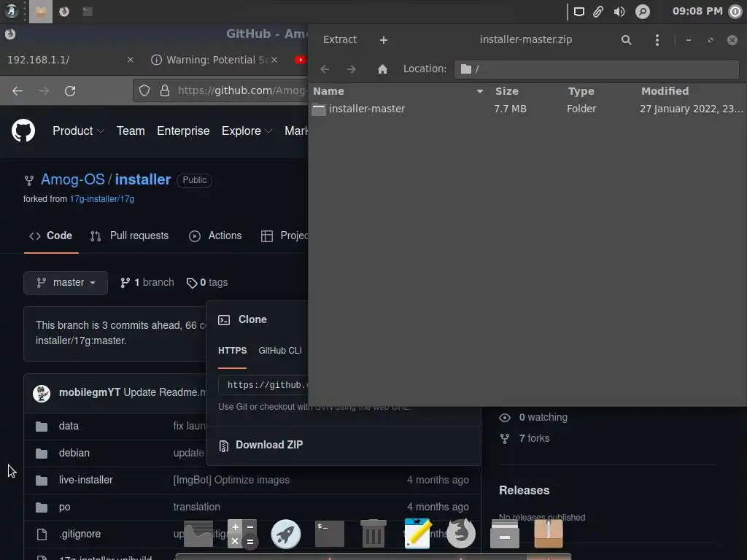This screenshot has height=560, width=747.
Task: Click the Firefox shield tracking-protection icon
Action: pyautogui.click(x=144, y=90)
